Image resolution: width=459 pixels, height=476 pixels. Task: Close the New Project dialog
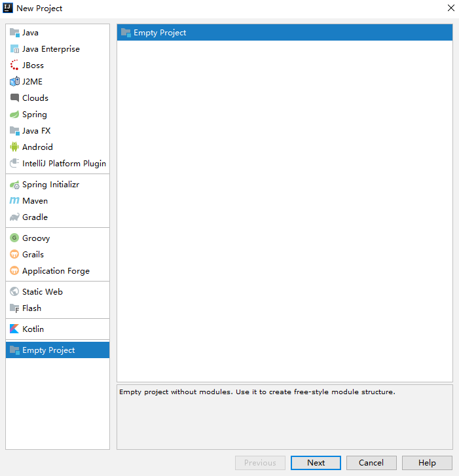click(450, 8)
